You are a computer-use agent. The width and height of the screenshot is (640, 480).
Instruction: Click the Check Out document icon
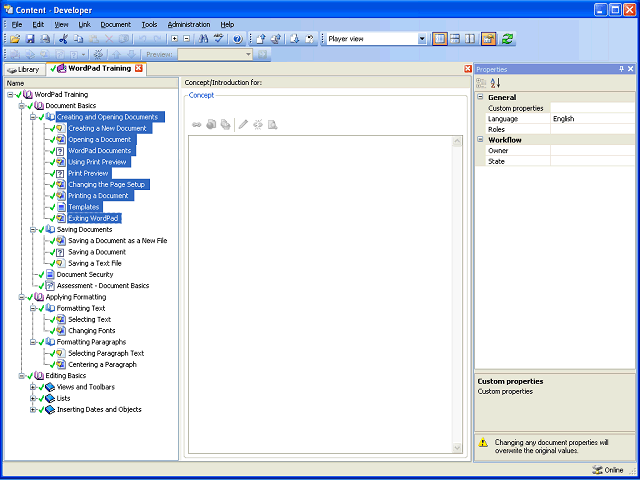point(295,39)
